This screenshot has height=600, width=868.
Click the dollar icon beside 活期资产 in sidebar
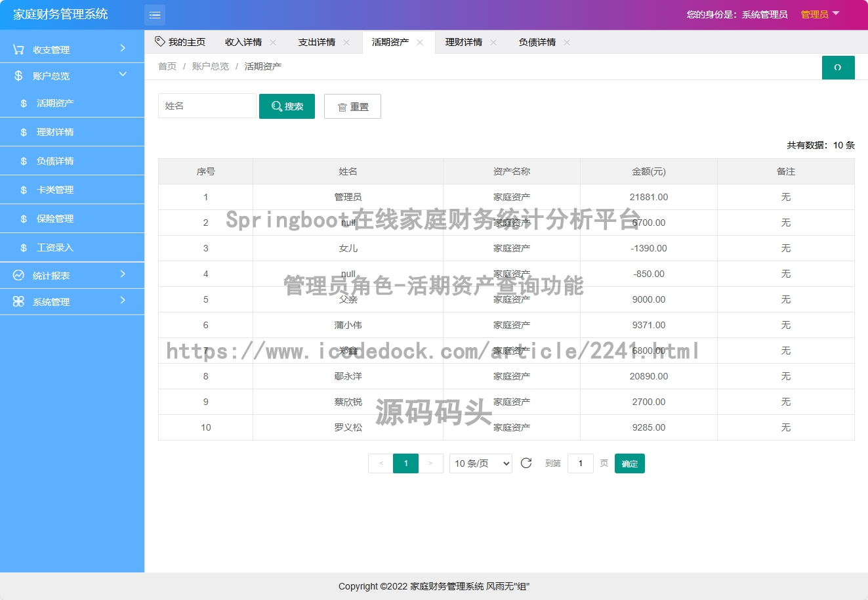pyautogui.click(x=24, y=103)
